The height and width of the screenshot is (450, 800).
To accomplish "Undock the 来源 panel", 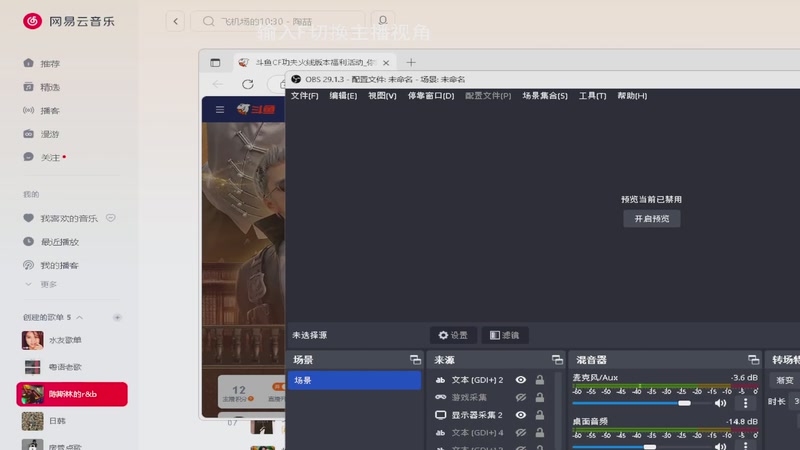I will click(557, 360).
